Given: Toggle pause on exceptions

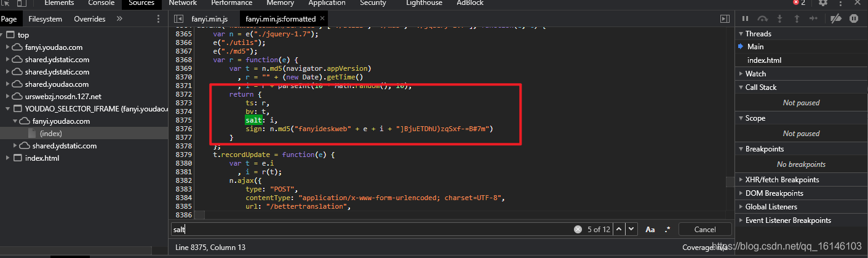Looking at the screenshot, I should click(x=853, y=19).
